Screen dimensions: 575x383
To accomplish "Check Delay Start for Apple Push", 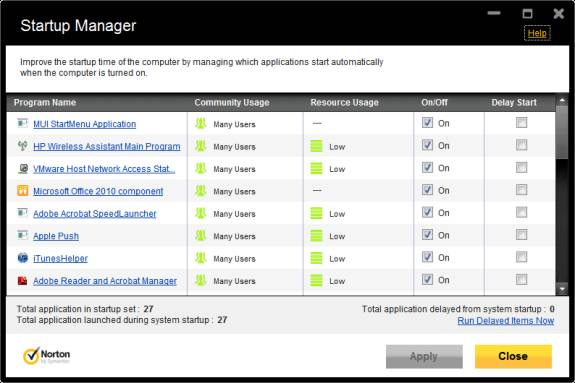I will click(521, 234).
